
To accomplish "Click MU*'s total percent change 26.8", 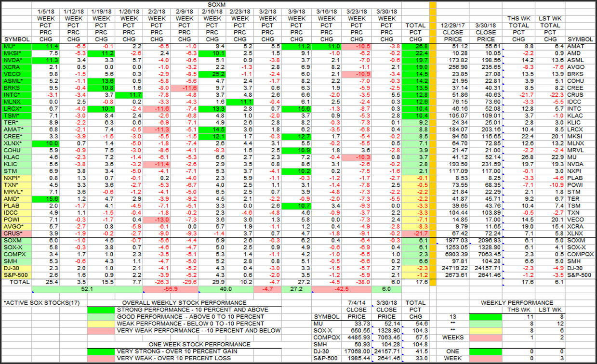I will 415,46.
